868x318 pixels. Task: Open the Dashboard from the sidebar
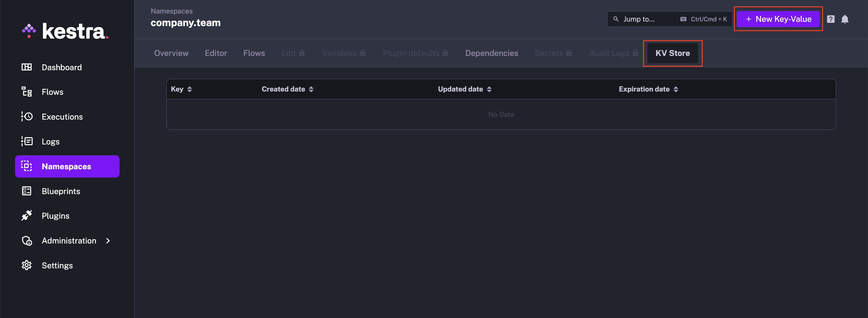27,67
